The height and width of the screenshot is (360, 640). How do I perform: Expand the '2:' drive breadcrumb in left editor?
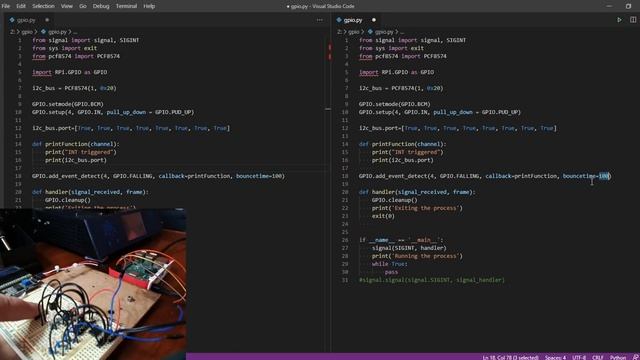click(12, 31)
